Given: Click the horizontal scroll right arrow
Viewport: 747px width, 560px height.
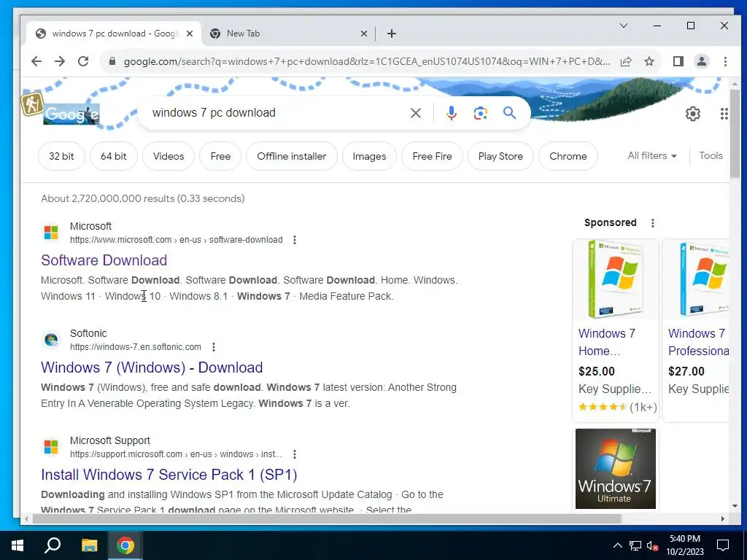Looking at the screenshot, I should 723,518.
